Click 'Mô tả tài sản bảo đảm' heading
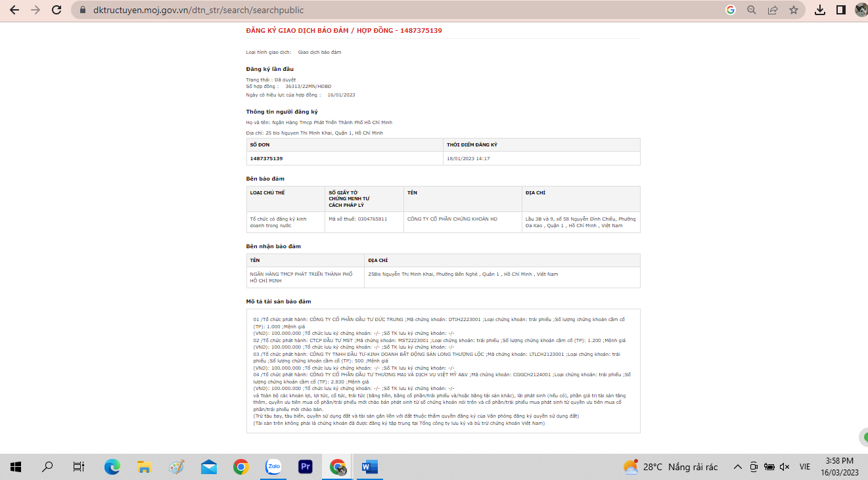Viewport: 868px width, 480px height. coord(279,301)
